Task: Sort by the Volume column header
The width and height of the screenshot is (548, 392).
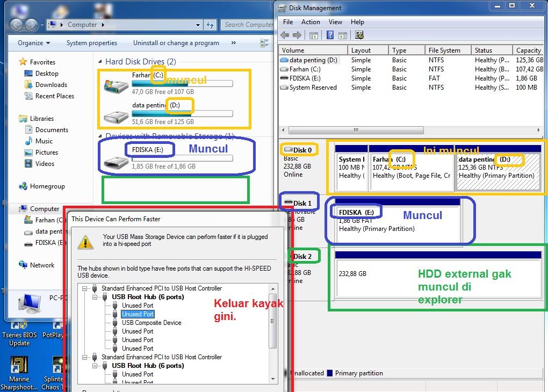Action: point(314,50)
